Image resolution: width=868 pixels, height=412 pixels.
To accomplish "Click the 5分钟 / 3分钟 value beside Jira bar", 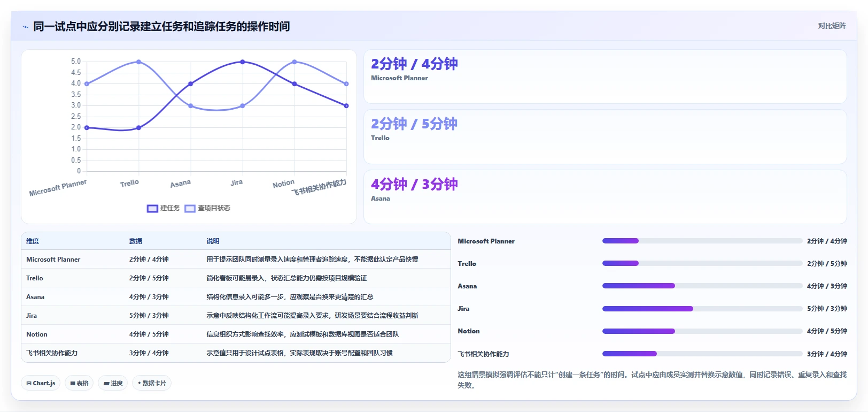I will coord(827,309).
